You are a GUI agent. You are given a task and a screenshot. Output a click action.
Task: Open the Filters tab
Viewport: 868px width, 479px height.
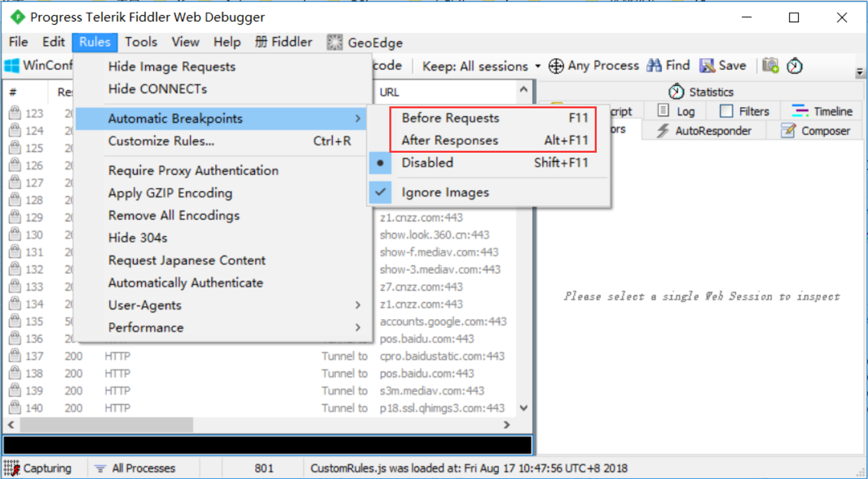(x=744, y=111)
